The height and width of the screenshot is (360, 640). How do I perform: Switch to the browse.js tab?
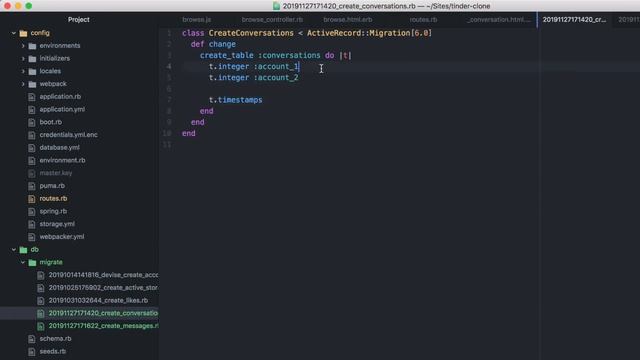196,20
